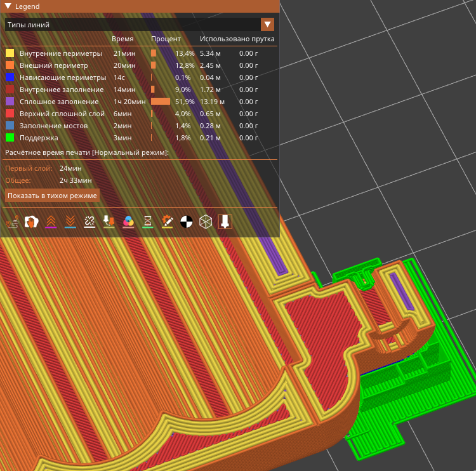Collapse the Legend panel triangle
Image resolution: width=476 pixels, height=471 pixels.
pos(8,6)
